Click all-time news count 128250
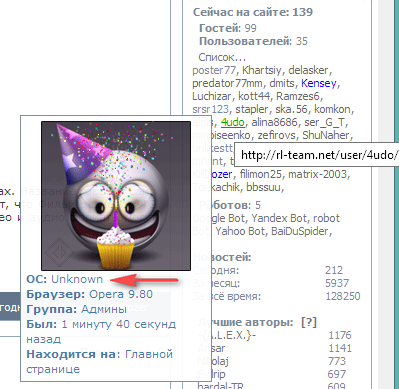The width and height of the screenshot is (399, 389). [343, 296]
